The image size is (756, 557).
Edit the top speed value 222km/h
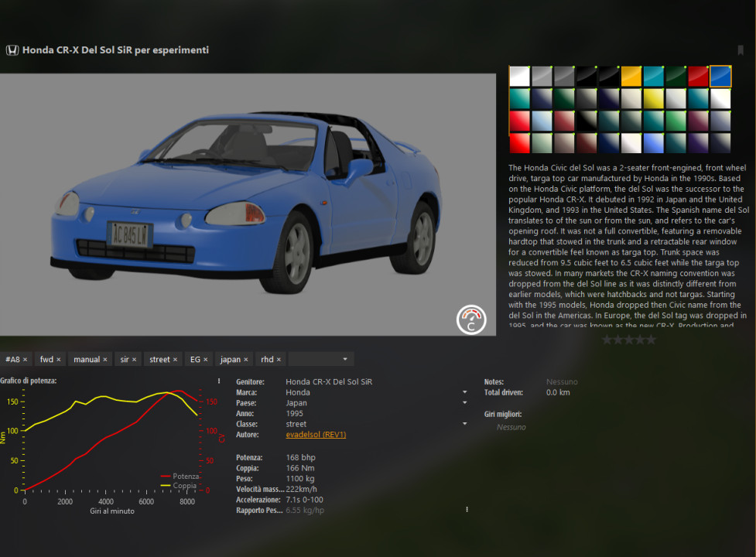tap(301, 489)
